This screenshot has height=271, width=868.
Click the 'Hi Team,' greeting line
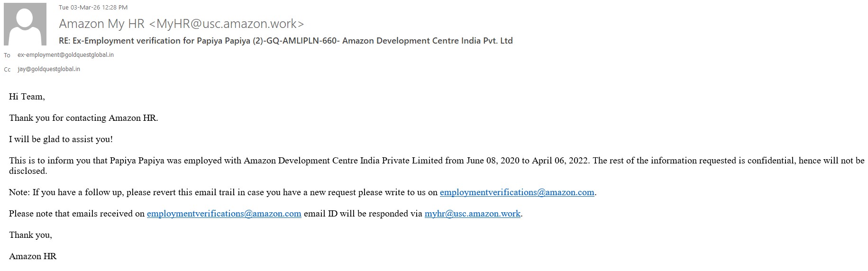tap(27, 97)
